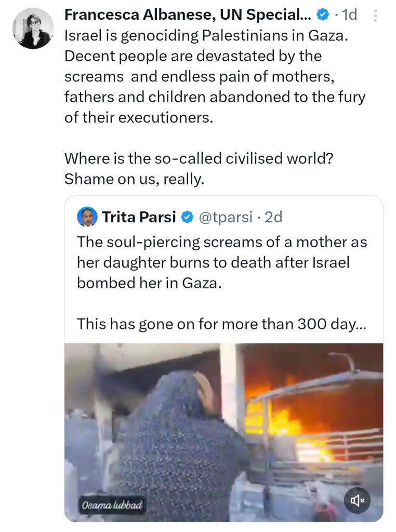Tap the burning flames in the video

point(281,416)
